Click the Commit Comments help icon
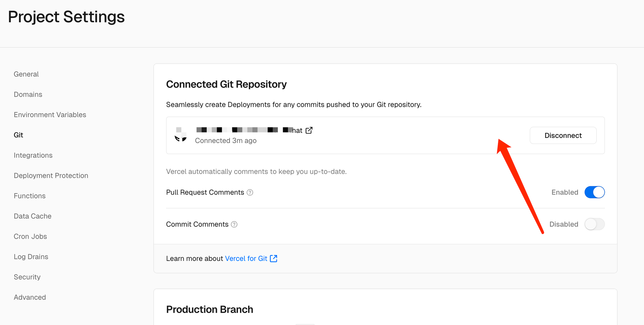 coord(234,225)
